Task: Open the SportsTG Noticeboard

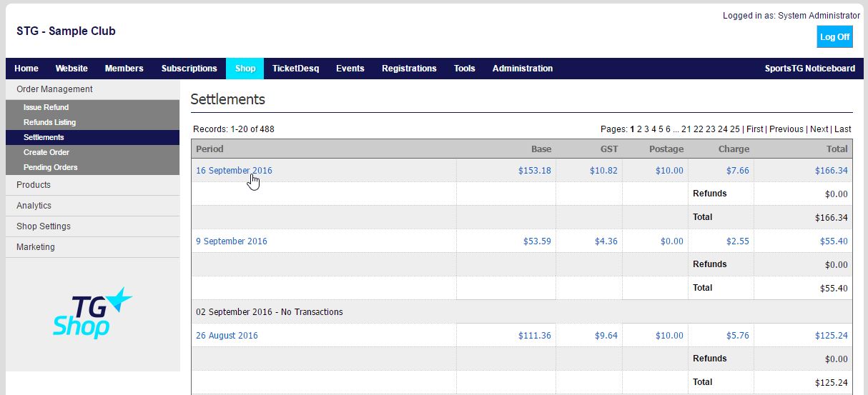Action: [x=810, y=69]
